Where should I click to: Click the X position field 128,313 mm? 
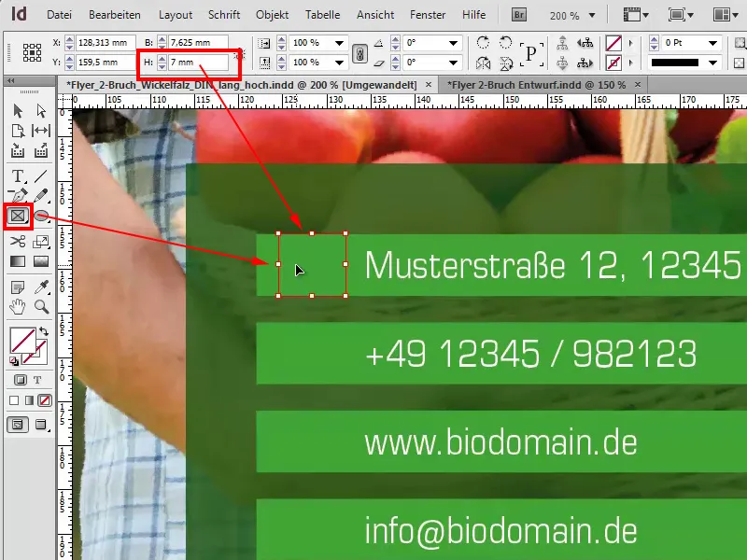click(x=105, y=43)
